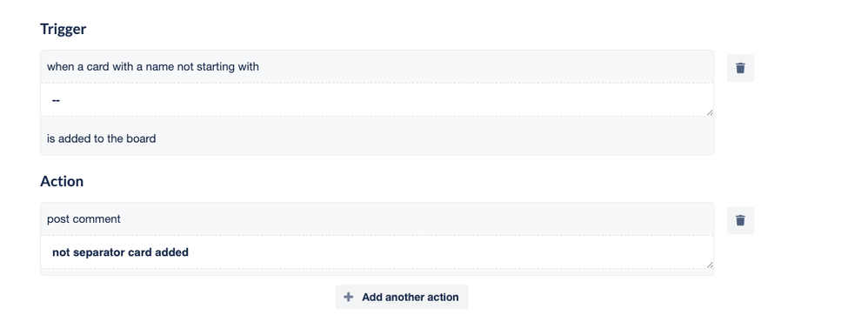Click the Trigger section heading
The height and width of the screenshot is (322, 868).
(63, 30)
